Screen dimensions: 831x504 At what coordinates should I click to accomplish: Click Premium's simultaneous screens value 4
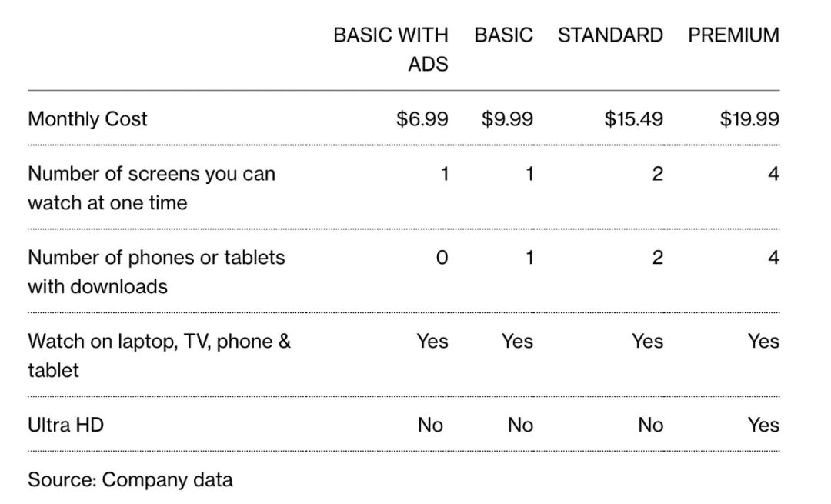pyautogui.click(x=773, y=174)
